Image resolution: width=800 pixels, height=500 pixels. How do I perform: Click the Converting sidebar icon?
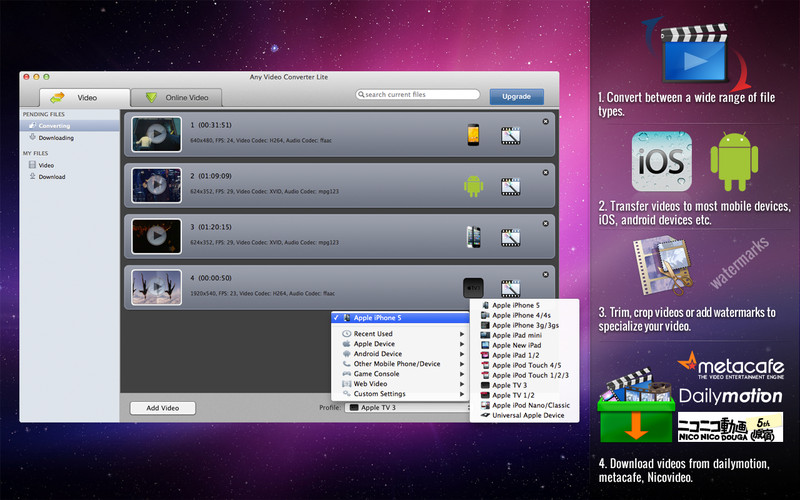tap(32, 126)
